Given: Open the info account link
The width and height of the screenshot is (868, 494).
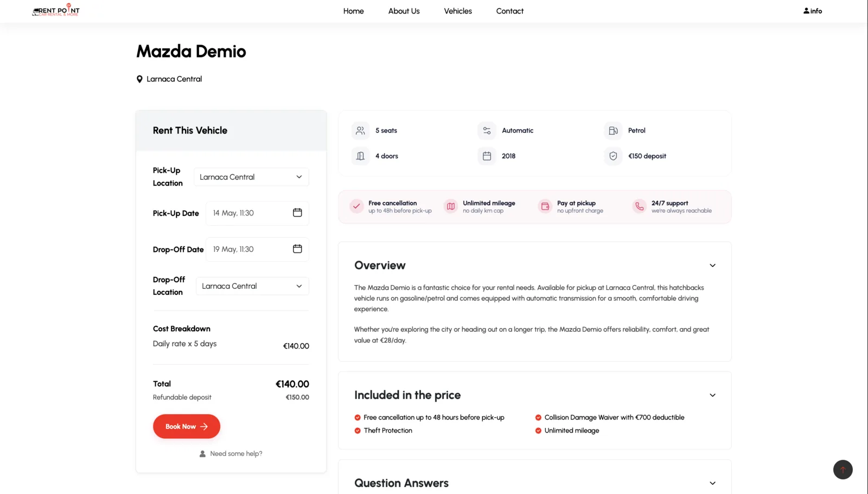Looking at the screenshot, I should point(813,11).
